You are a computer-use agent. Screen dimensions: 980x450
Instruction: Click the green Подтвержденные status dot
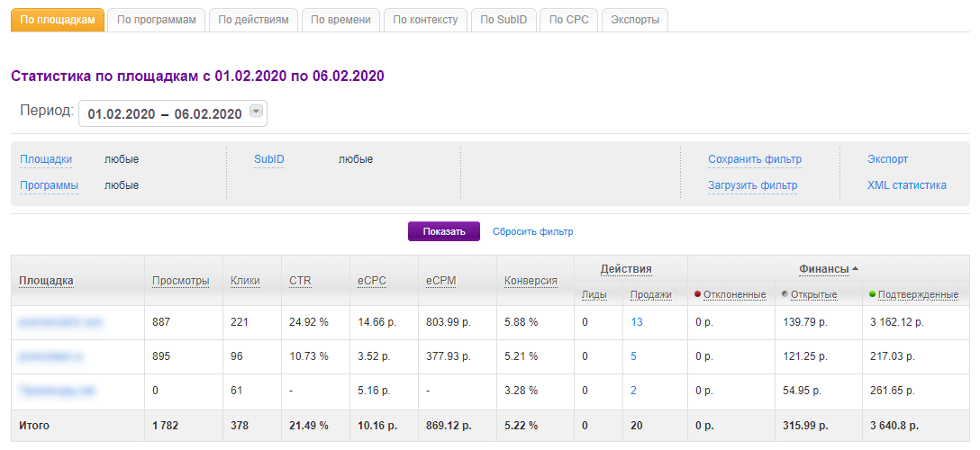click(872, 294)
